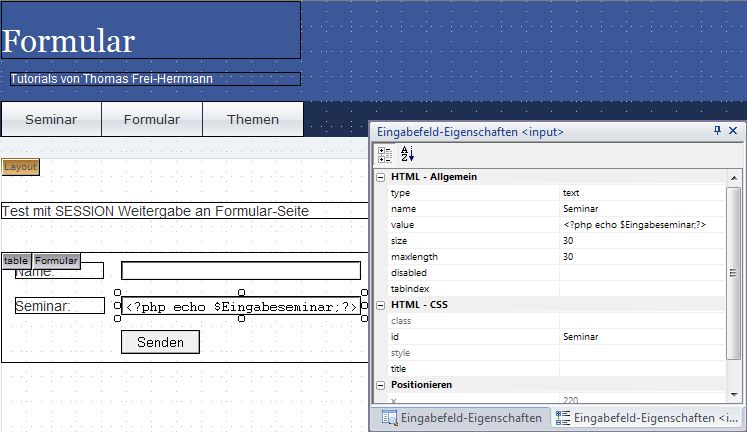Click the empty Name input field
The height and width of the screenshot is (432, 747).
(240, 271)
